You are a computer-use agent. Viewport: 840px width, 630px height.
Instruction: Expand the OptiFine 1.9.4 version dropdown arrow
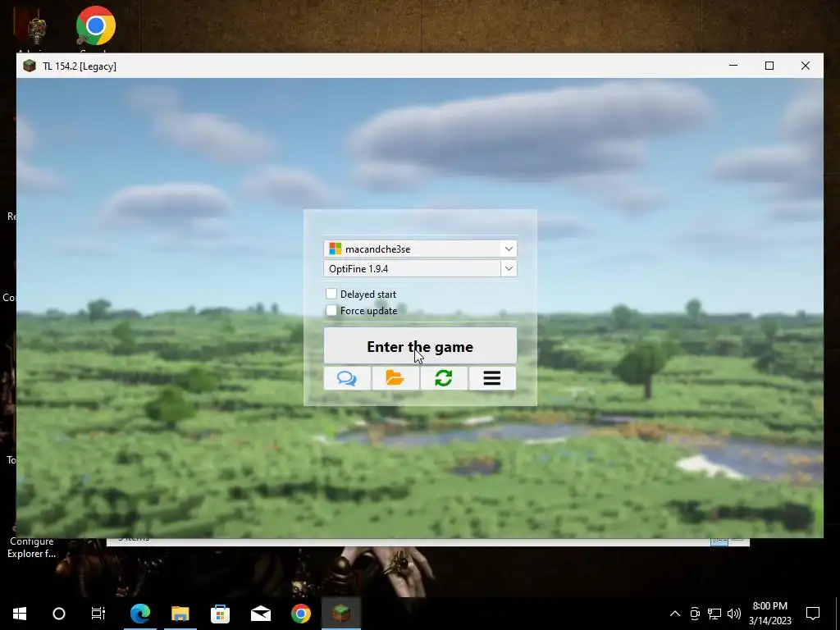tap(509, 268)
